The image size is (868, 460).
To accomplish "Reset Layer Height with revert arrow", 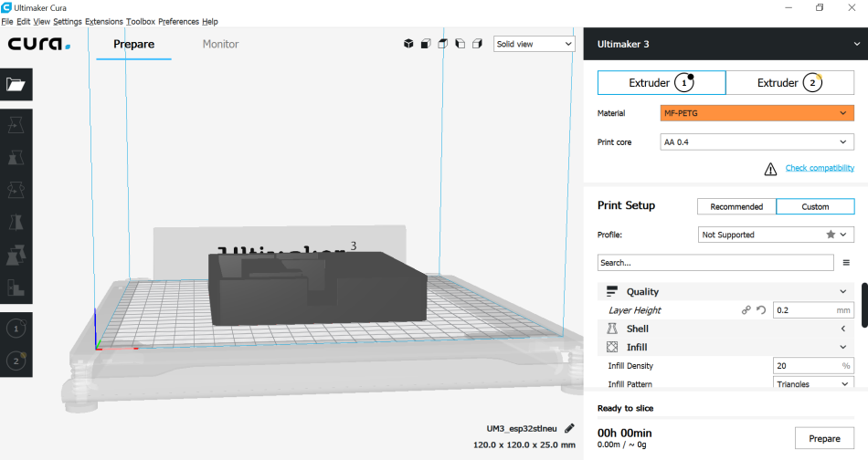I will (761, 310).
